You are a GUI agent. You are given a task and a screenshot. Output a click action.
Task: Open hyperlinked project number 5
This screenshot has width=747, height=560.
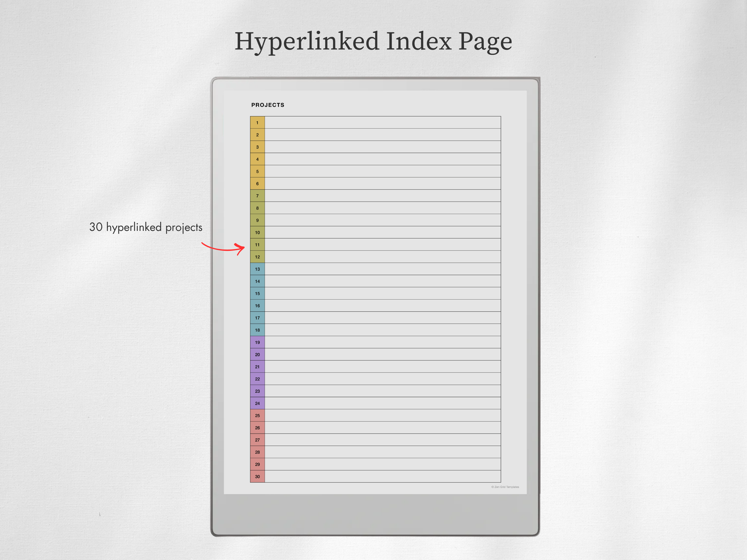tap(257, 171)
